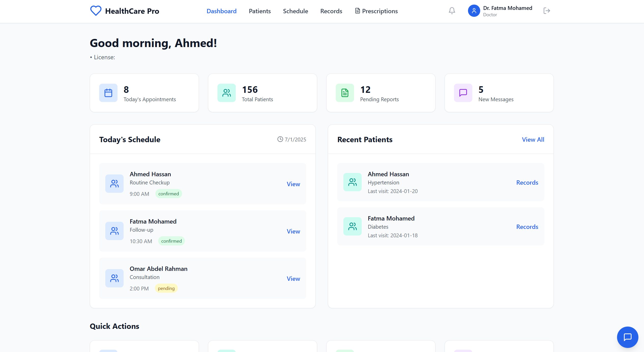
Task: Click the pending badge on Omar's appointment
Action: [166, 288]
